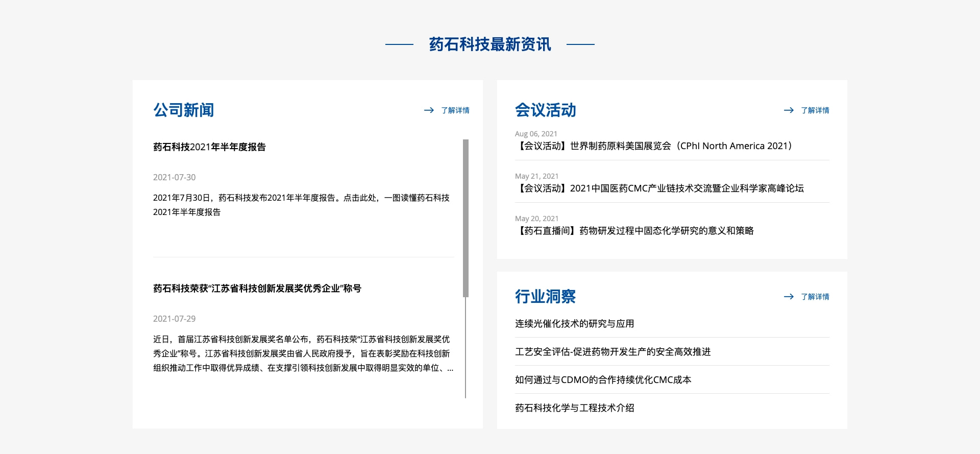Open CPhI North America 2021 event
The width and height of the screenshot is (980, 454).
pos(654,146)
